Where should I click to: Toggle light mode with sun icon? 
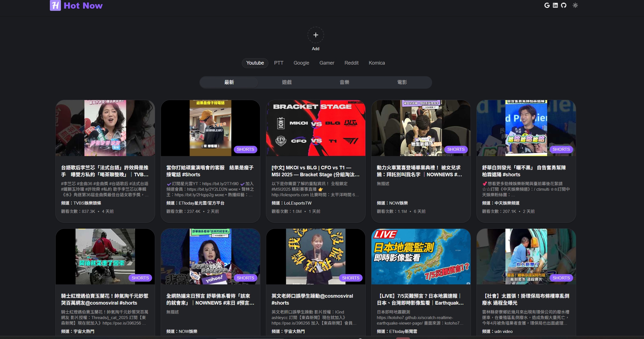click(575, 5)
